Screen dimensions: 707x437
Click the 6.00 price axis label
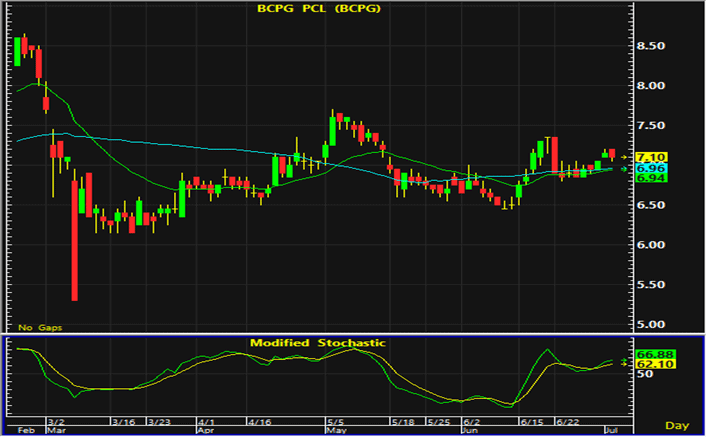(x=650, y=244)
